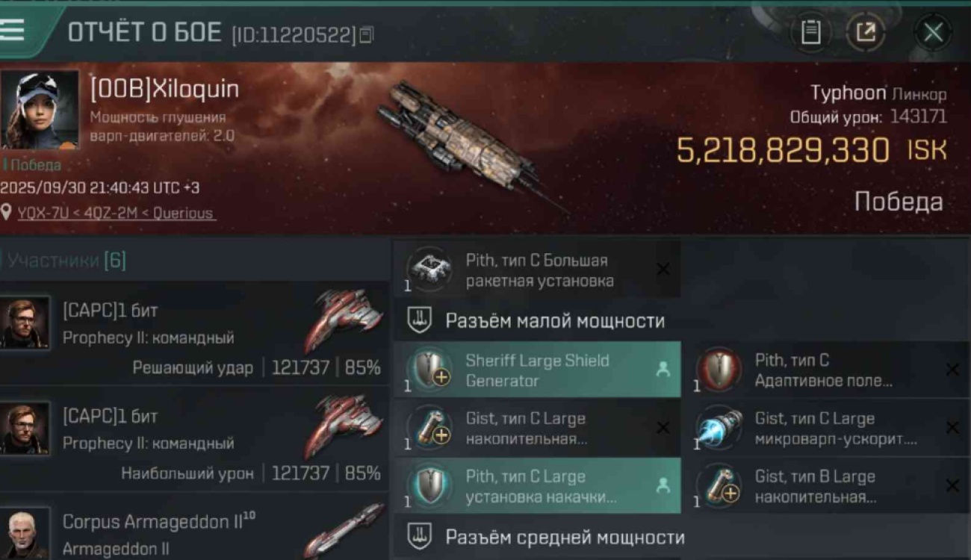This screenshot has height=560, width=971.
Task: Select Pith type C large missile launcher
Action: 537,270
